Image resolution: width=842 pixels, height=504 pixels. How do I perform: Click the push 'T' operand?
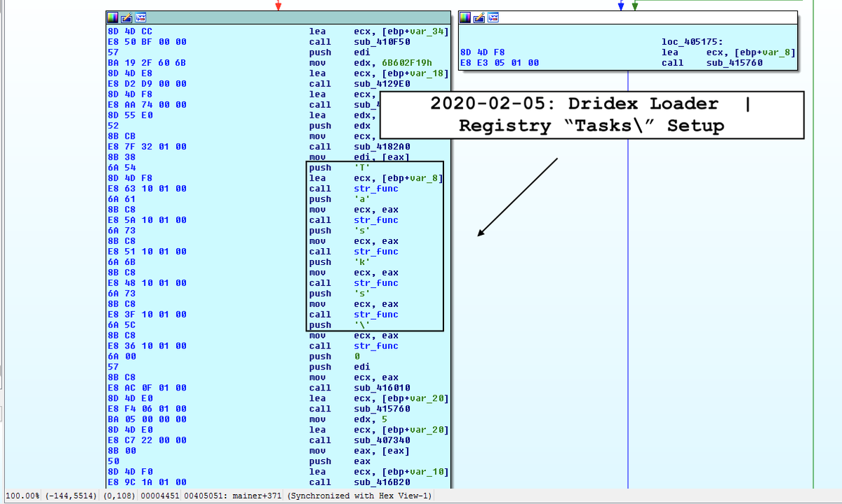tap(362, 168)
